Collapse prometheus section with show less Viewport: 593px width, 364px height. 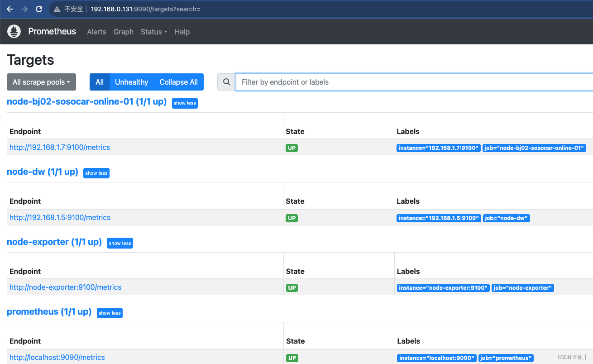[110, 313]
